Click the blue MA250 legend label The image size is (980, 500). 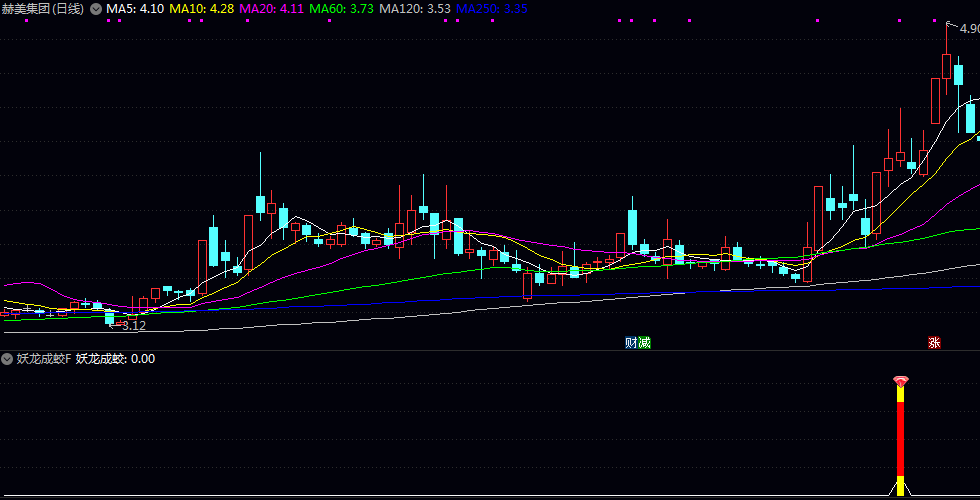(x=491, y=9)
